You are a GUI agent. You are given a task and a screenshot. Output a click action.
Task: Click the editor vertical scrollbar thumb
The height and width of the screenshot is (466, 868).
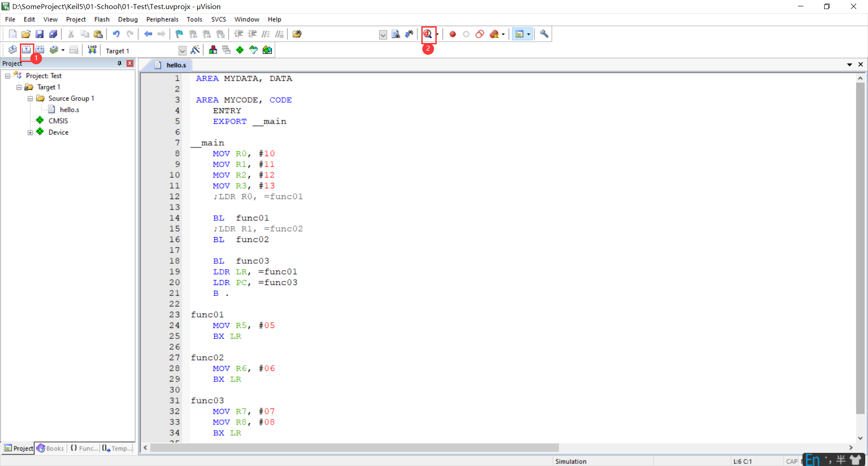pyautogui.click(x=860, y=248)
